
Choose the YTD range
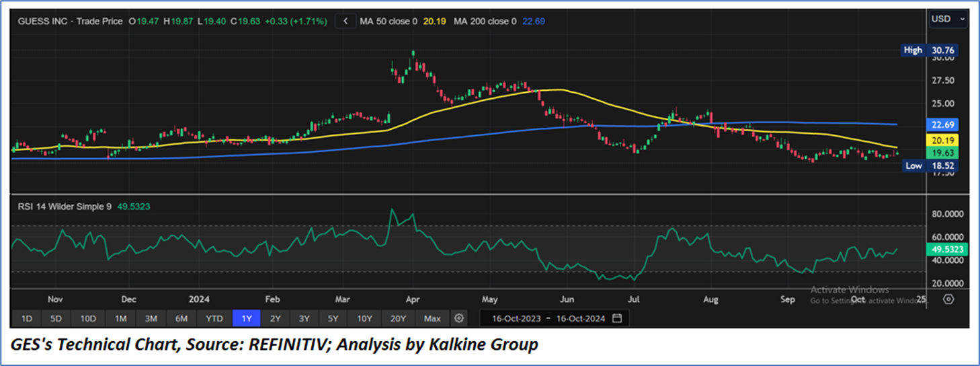(214, 318)
